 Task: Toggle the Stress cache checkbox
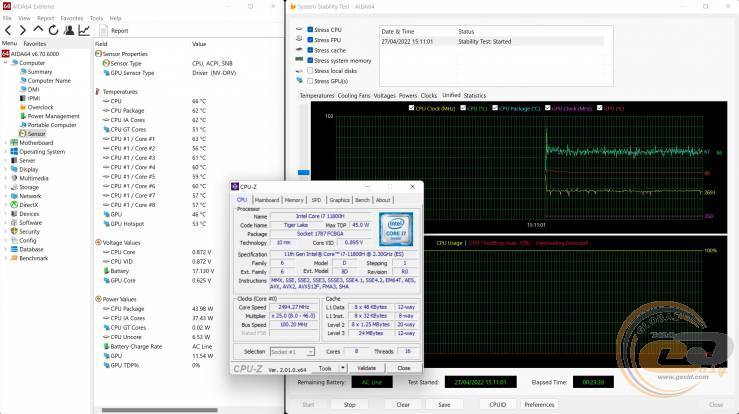310,50
